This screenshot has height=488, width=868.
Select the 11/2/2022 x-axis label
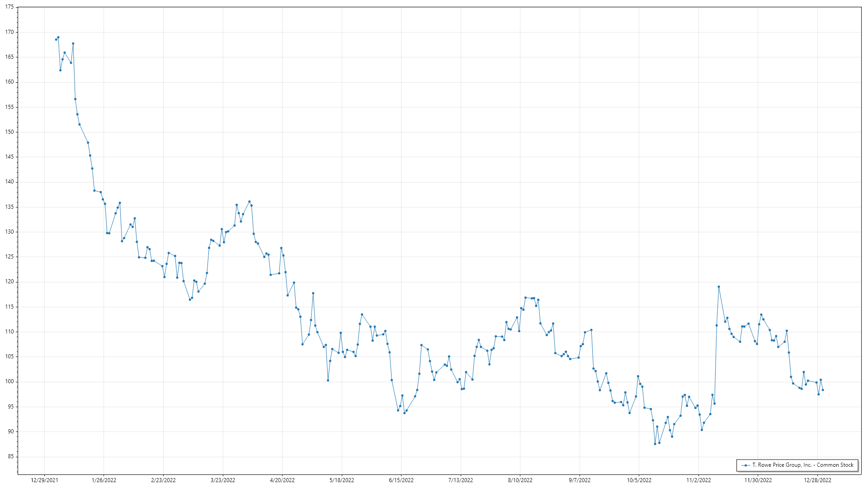click(x=698, y=480)
